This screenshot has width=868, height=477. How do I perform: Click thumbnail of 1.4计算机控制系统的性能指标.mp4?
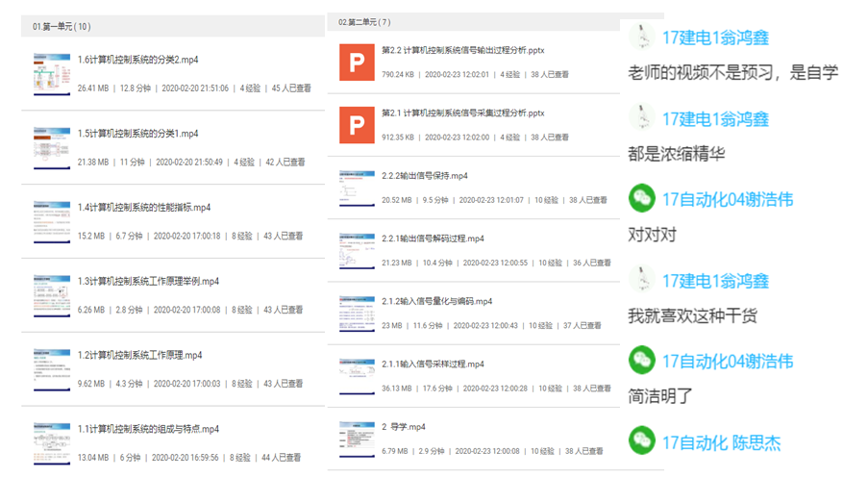point(52,221)
